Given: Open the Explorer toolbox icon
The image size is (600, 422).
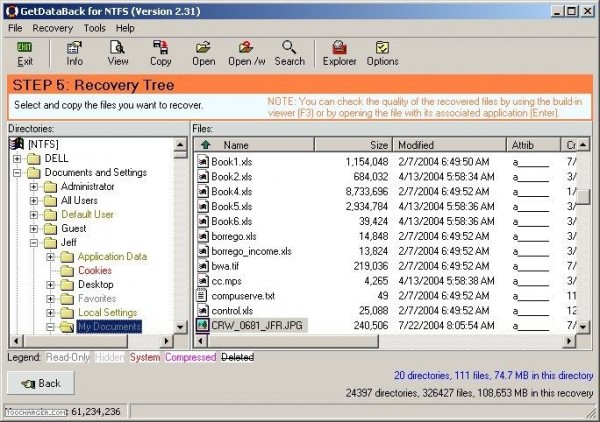Looking at the screenshot, I should (339, 52).
